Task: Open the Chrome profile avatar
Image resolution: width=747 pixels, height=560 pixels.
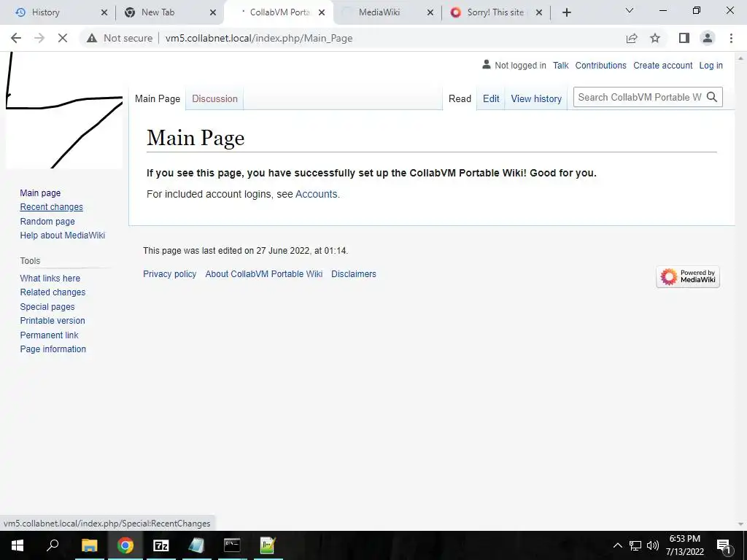Action: [x=708, y=38]
